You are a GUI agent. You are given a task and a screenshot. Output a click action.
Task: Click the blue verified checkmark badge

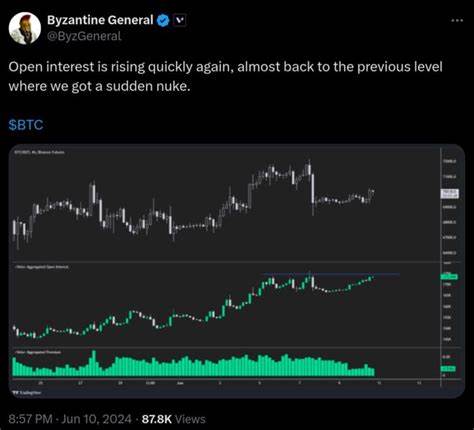[163, 21]
